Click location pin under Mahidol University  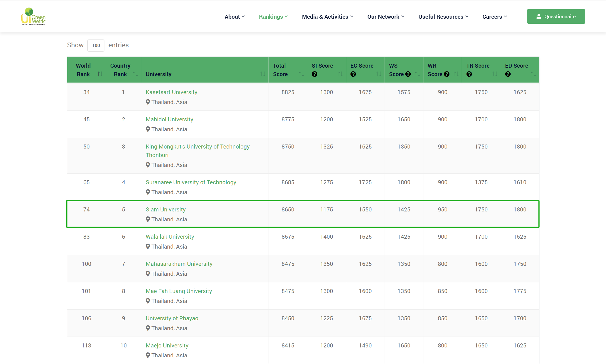(148, 129)
